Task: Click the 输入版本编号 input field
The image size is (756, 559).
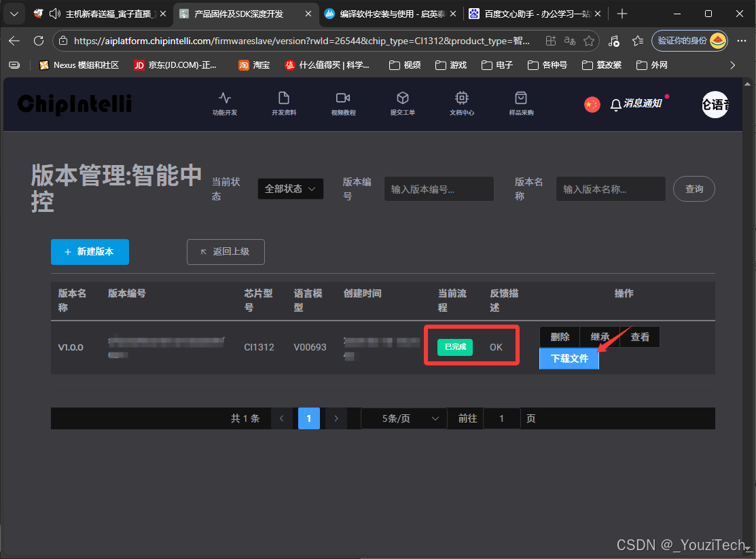Action: (439, 189)
